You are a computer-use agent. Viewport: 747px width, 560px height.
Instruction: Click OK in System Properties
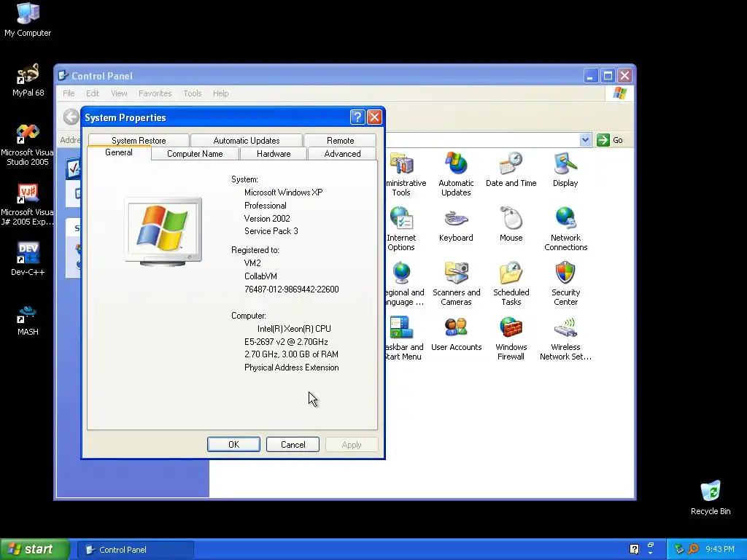click(233, 444)
